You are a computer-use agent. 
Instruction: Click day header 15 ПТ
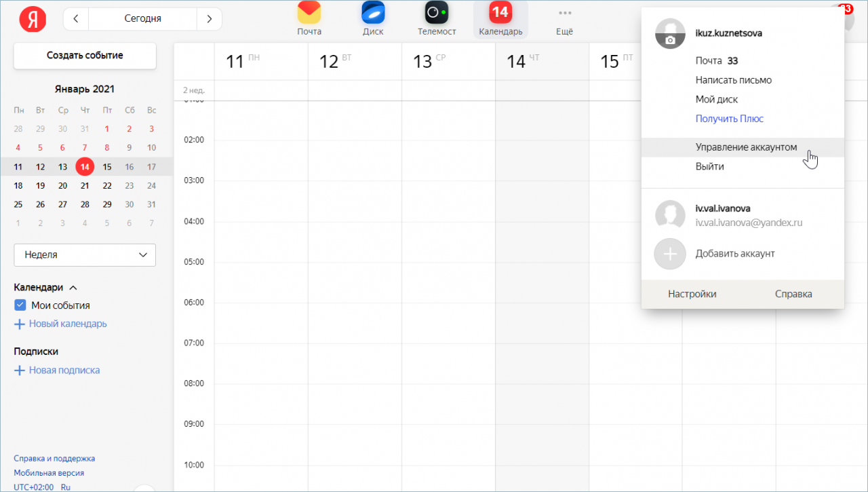coord(615,62)
